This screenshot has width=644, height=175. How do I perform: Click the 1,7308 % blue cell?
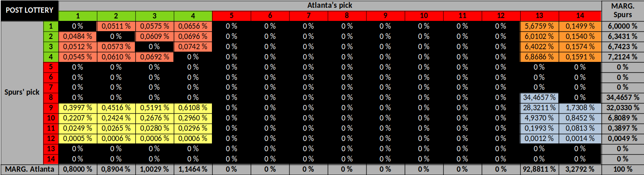(x=580, y=108)
